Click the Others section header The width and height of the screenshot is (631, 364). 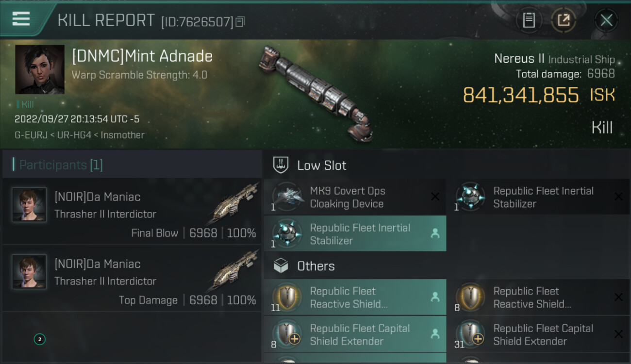[315, 266]
